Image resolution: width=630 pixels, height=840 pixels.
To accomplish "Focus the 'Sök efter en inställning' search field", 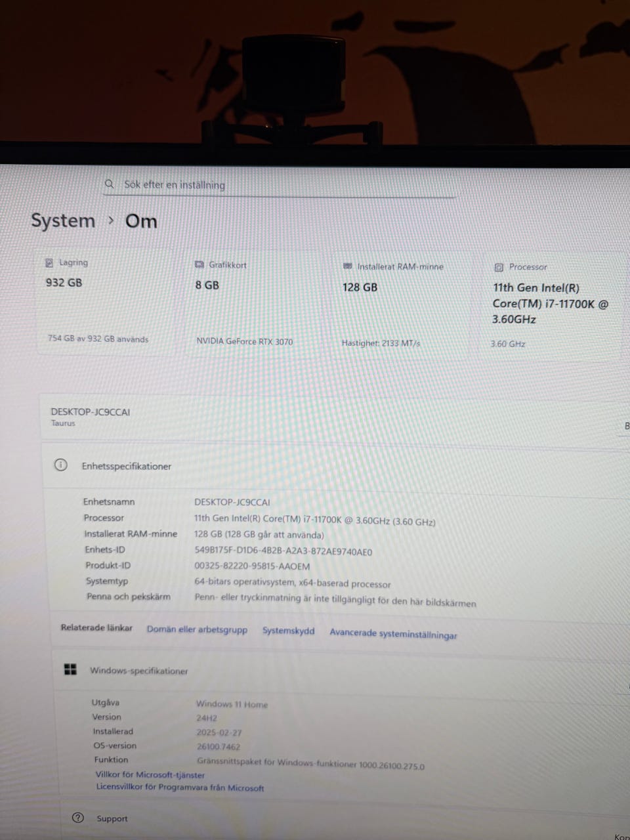I will click(279, 186).
